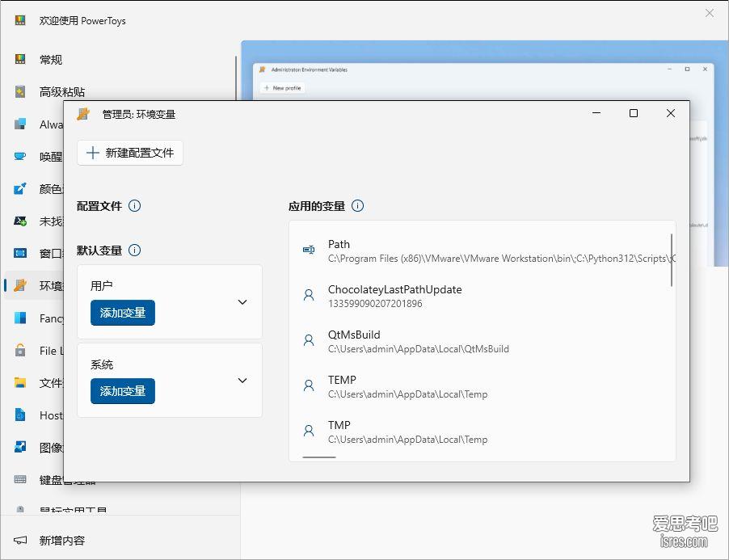Image resolution: width=729 pixels, height=560 pixels.
Task: Expand the 用户 variables section
Action: click(242, 302)
